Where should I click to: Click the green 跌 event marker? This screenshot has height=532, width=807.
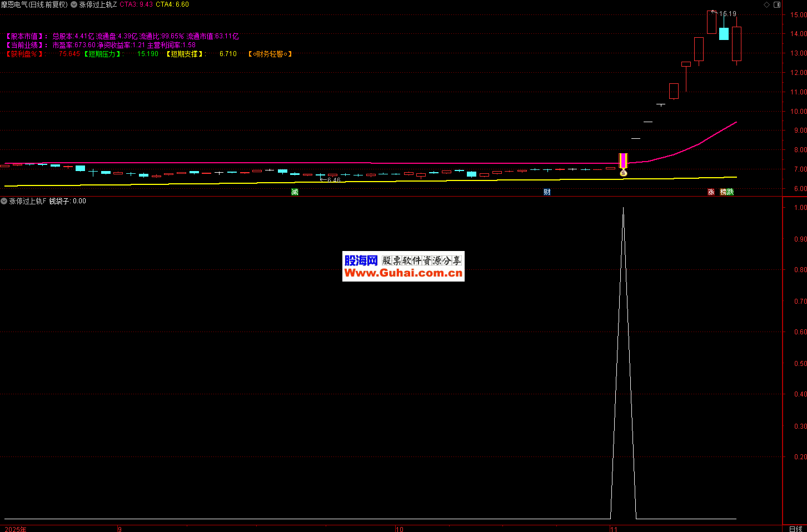coord(730,192)
